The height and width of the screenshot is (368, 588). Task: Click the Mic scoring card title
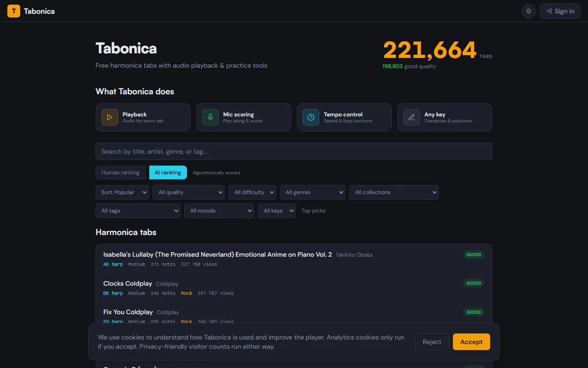pos(238,115)
